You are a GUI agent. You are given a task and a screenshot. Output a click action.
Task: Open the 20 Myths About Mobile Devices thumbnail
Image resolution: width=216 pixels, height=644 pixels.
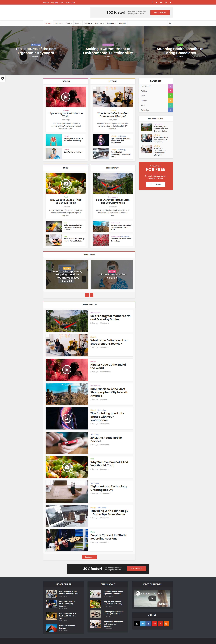click(x=67, y=443)
